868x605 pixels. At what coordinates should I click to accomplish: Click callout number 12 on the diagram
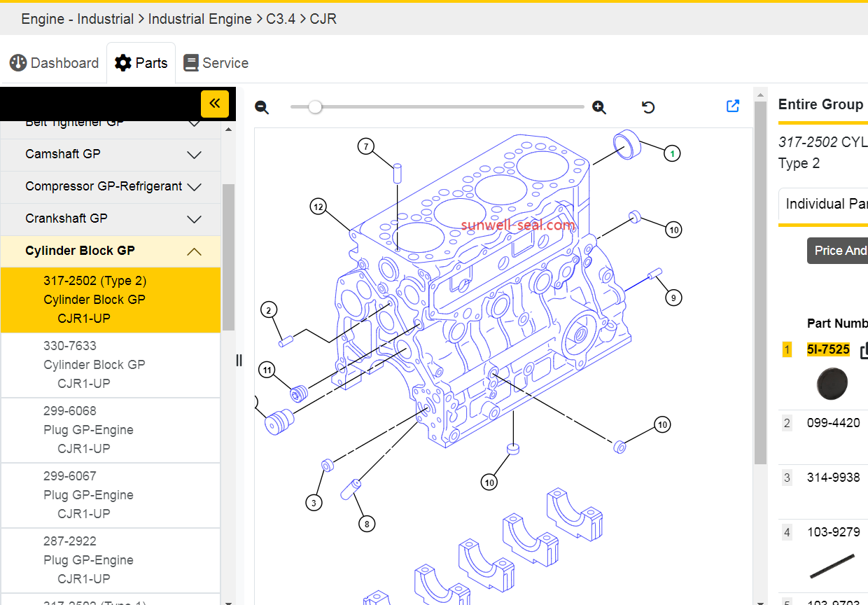point(318,207)
